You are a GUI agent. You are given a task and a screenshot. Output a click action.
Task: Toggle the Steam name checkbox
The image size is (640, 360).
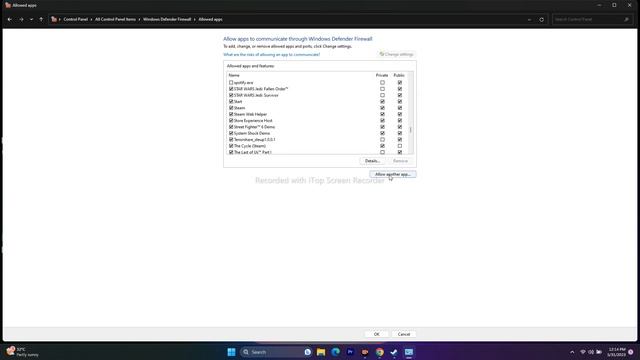[x=231, y=108]
